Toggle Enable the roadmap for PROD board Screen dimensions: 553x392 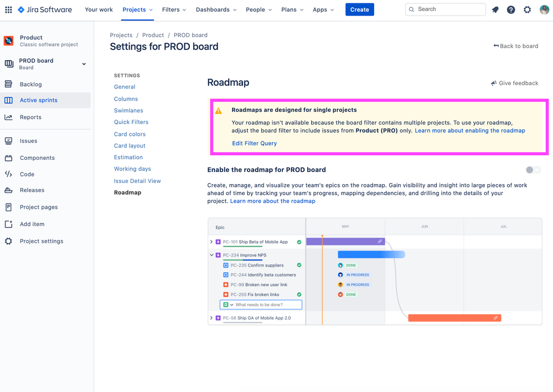pyautogui.click(x=533, y=170)
